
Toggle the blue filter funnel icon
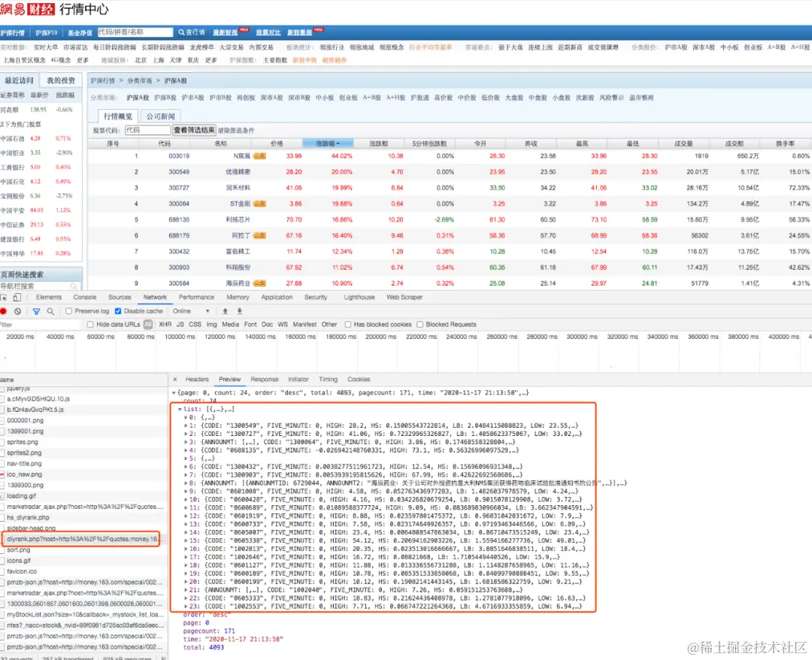(36, 311)
